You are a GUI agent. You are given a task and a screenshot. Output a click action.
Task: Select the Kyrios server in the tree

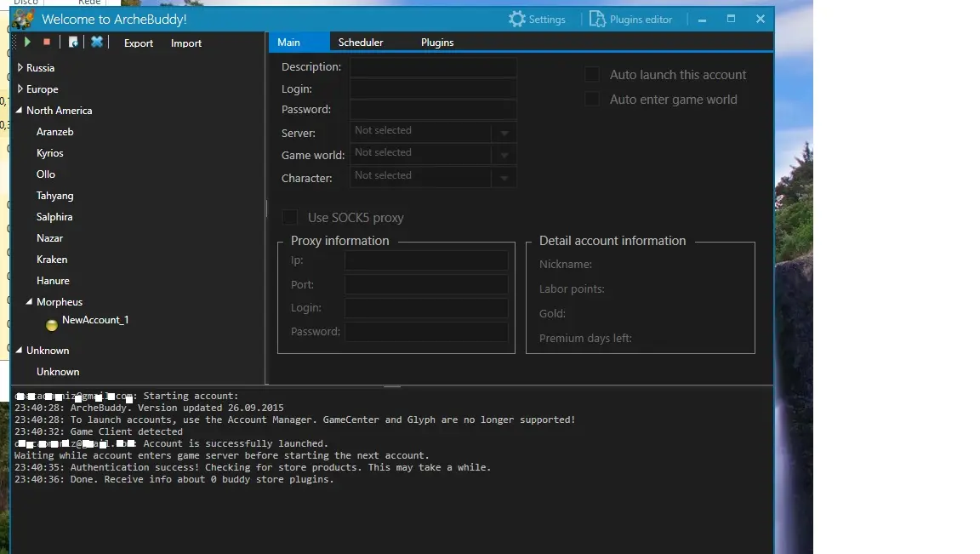(x=50, y=153)
